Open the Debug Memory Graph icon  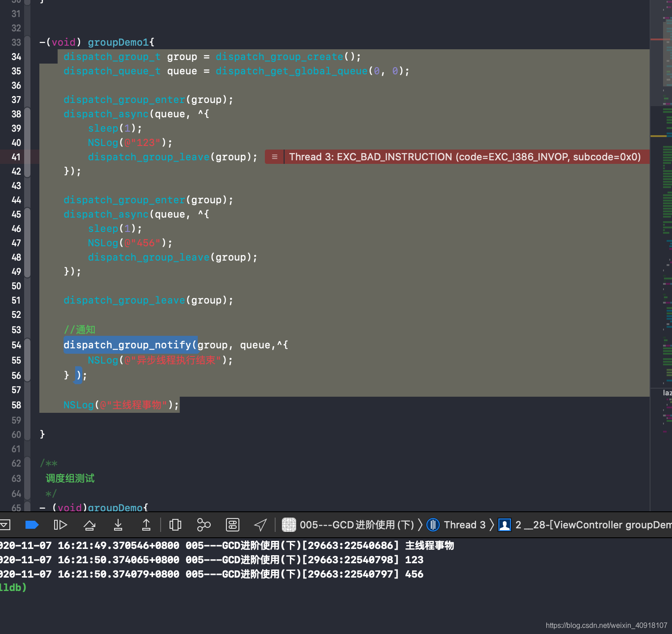pos(204,525)
